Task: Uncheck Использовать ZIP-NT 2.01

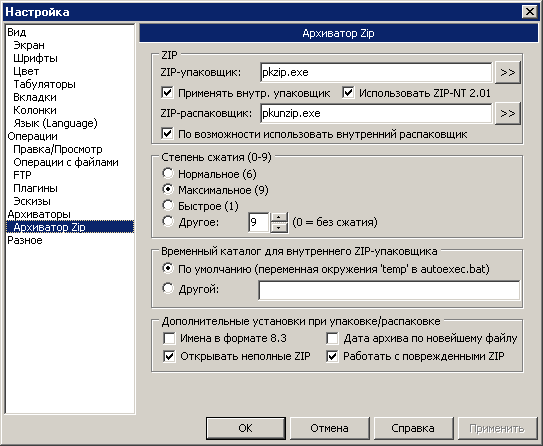Action: tap(348, 92)
